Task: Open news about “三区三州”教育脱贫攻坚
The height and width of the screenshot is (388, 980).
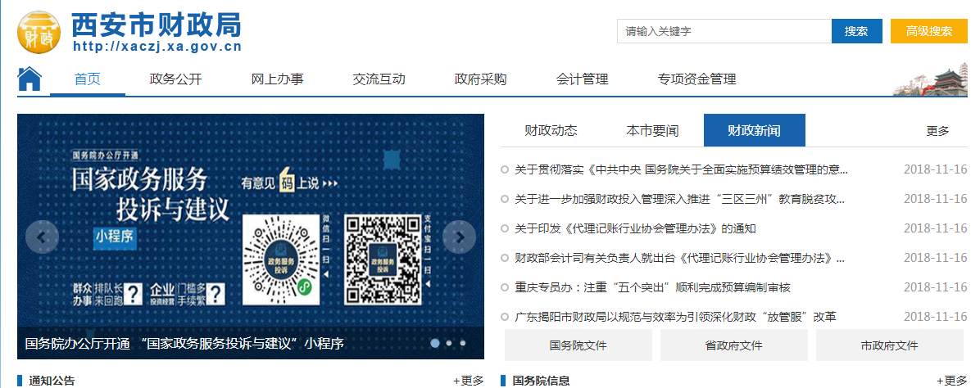Action: [680, 199]
